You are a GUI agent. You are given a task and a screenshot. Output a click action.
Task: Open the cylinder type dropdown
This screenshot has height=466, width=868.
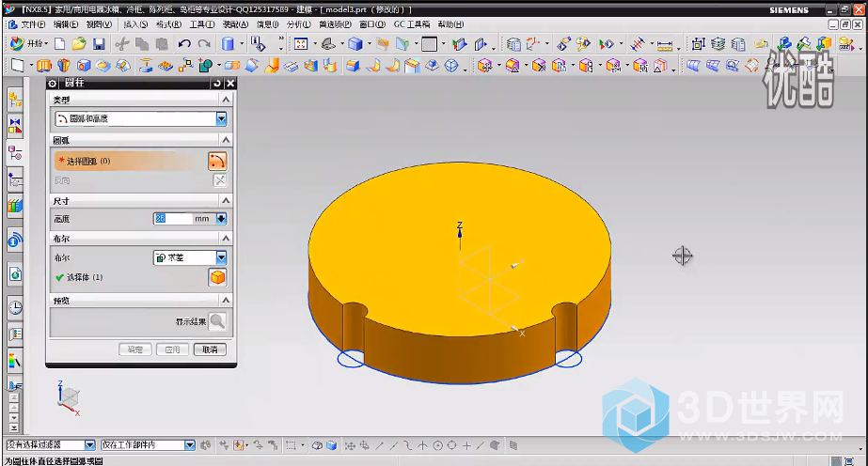point(221,118)
